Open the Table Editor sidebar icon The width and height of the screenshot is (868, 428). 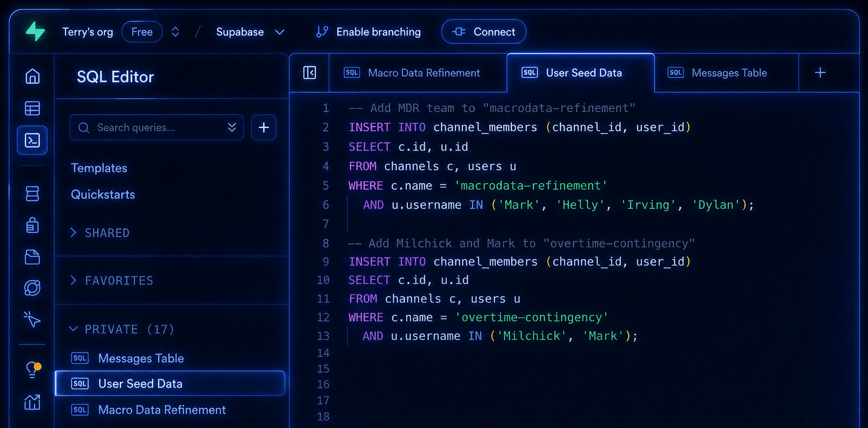click(32, 108)
